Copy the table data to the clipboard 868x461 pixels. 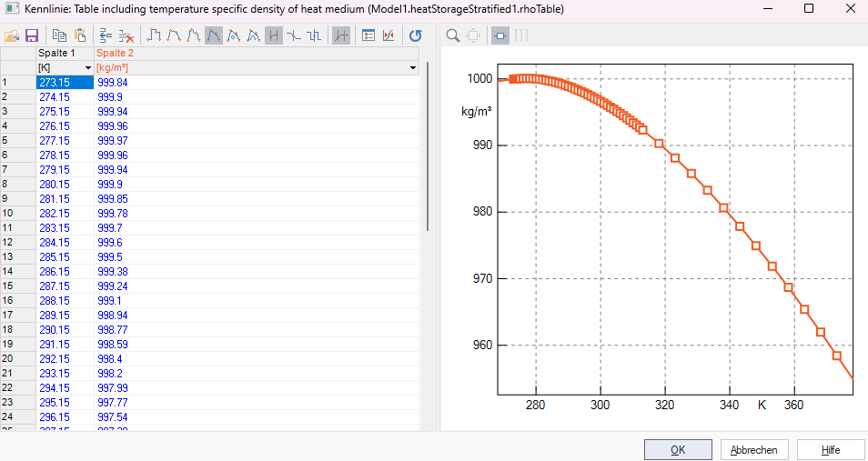click(x=59, y=36)
